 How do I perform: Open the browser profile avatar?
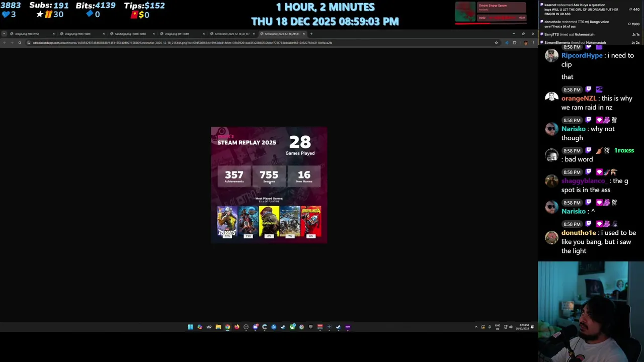[526, 43]
